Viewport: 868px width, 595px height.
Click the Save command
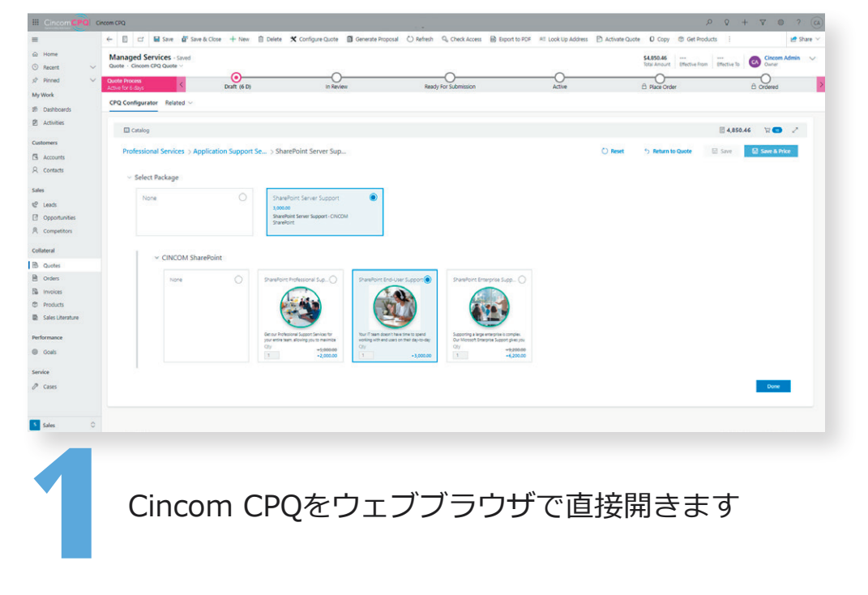tap(163, 39)
